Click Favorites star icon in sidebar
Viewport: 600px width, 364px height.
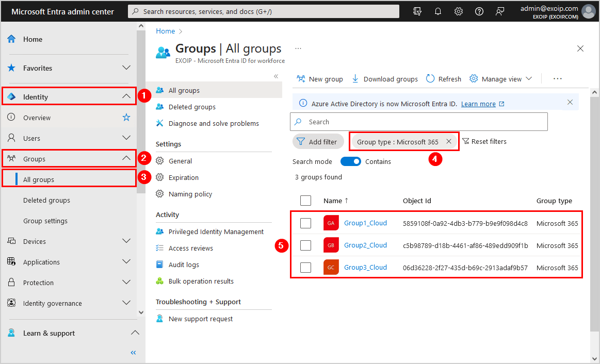[11, 68]
